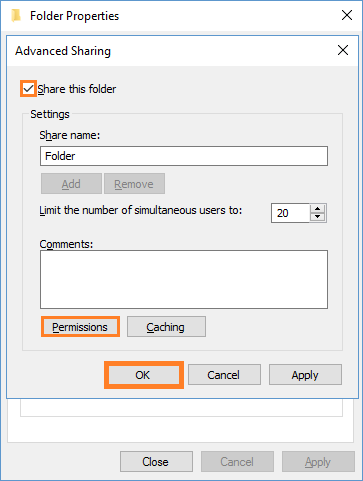
Task: Click the simultaneous users number field
Action: 290,213
